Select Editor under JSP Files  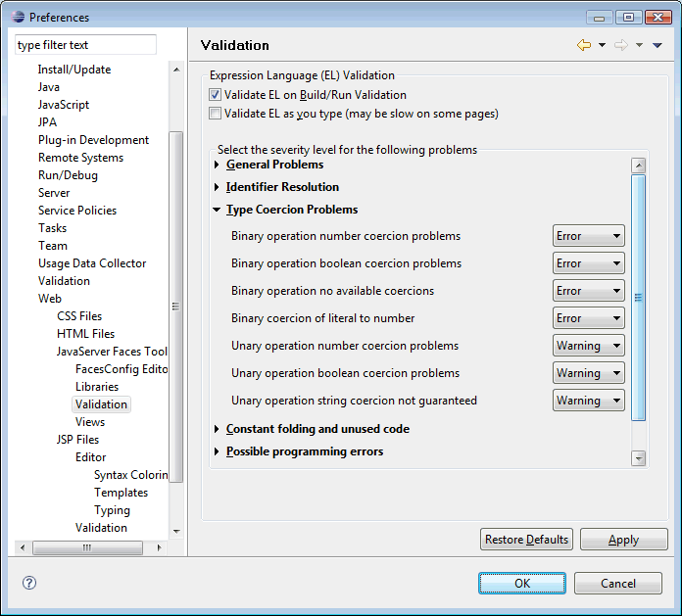tap(90, 457)
